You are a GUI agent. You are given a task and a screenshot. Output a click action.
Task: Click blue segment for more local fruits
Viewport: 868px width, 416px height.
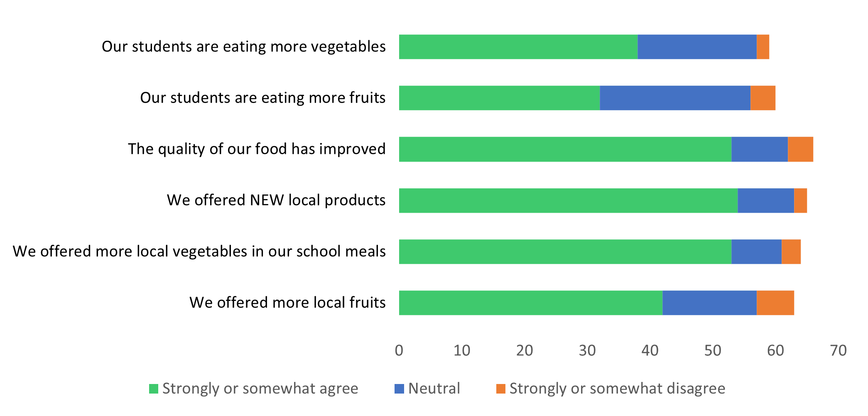click(x=710, y=303)
